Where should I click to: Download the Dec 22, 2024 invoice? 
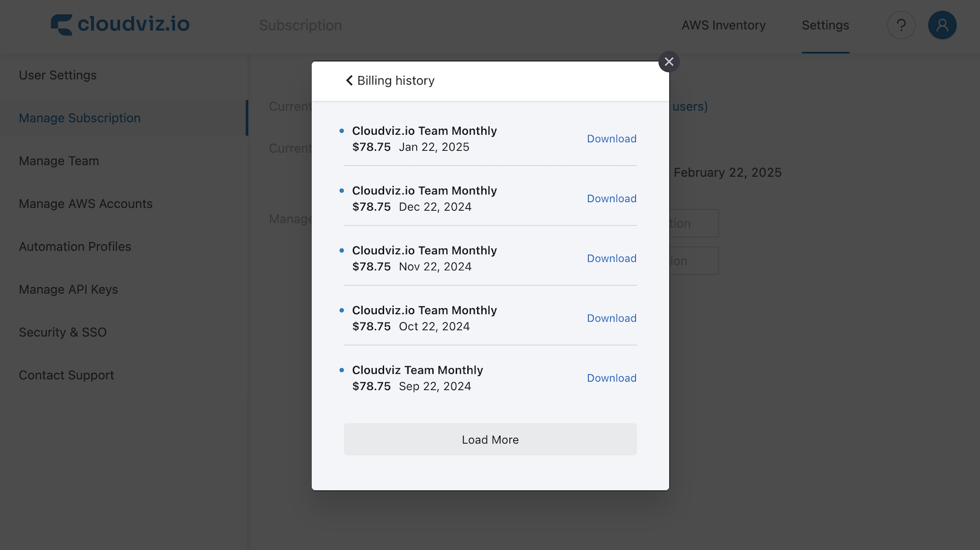coord(611,198)
